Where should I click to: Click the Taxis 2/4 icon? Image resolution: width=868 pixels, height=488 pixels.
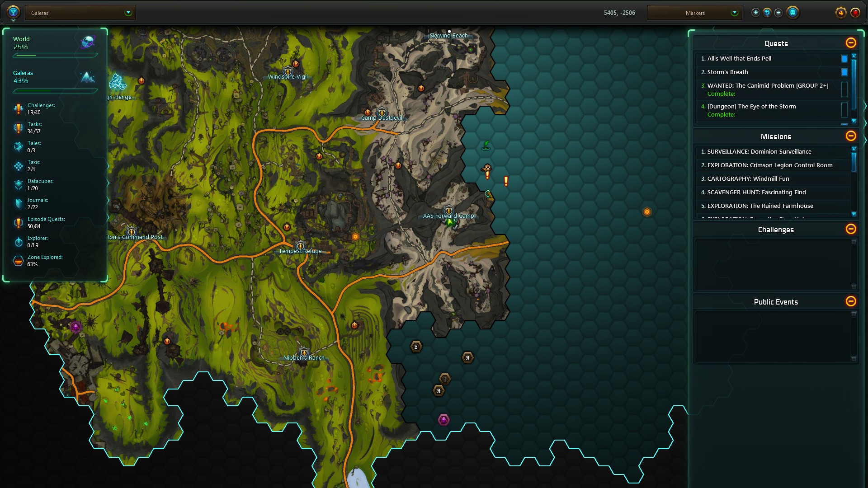click(x=18, y=166)
